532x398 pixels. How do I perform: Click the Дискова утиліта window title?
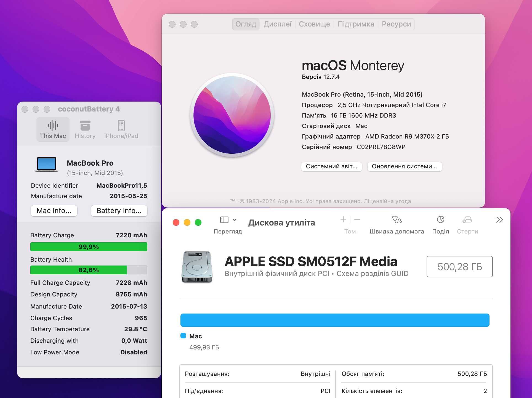tap(281, 222)
